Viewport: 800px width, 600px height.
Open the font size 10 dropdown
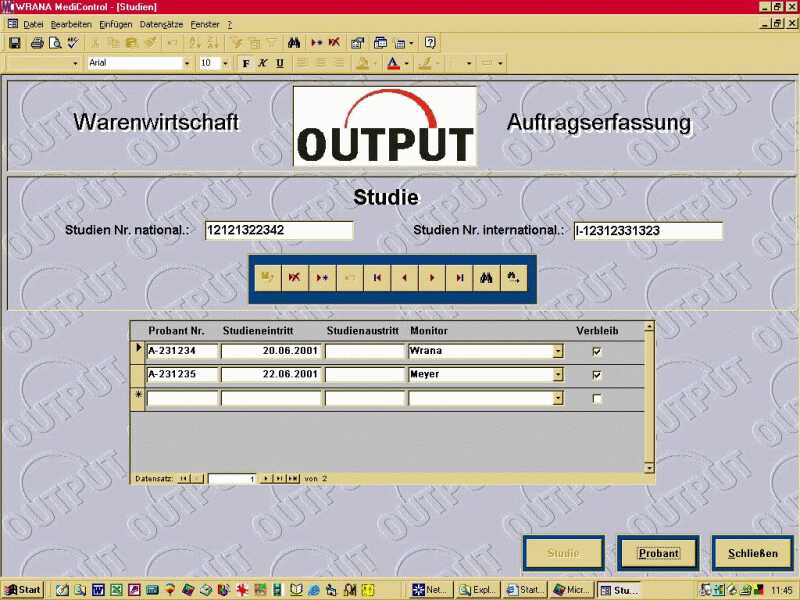tap(225, 63)
